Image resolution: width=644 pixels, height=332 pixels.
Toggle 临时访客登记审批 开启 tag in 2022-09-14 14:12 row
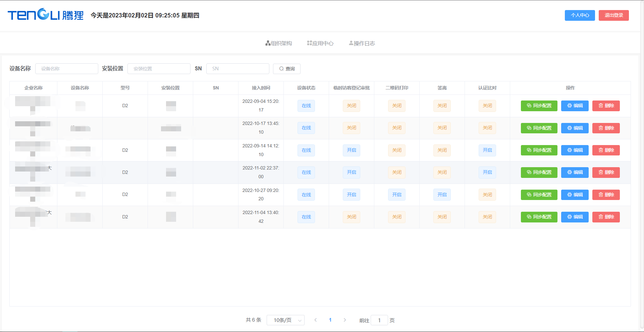tap(352, 150)
